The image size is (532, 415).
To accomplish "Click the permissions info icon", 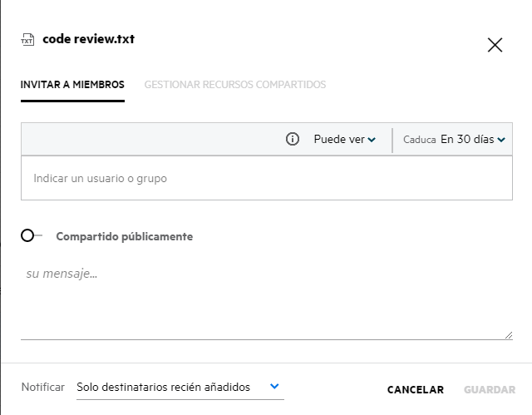I will pos(292,139).
